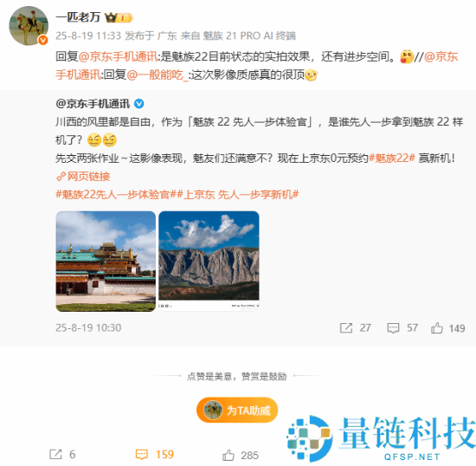The height and width of the screenshot is (466, 476).
Task: Open the 一匹老万 profile avatar
Action: pos(29,26)
